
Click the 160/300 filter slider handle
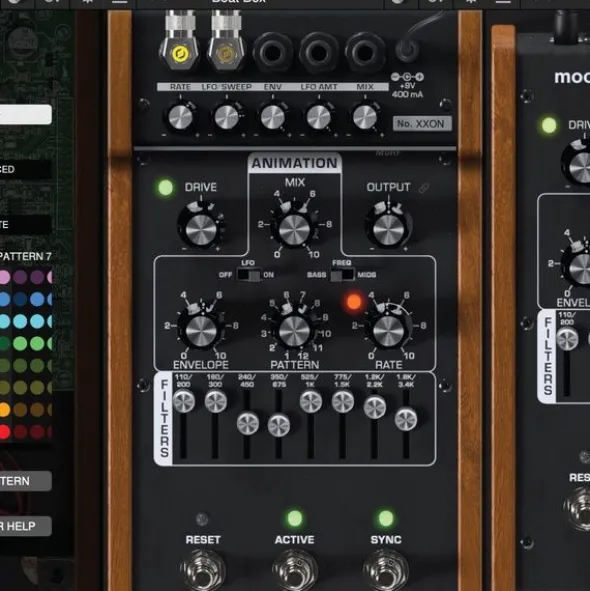pos(216,401)
